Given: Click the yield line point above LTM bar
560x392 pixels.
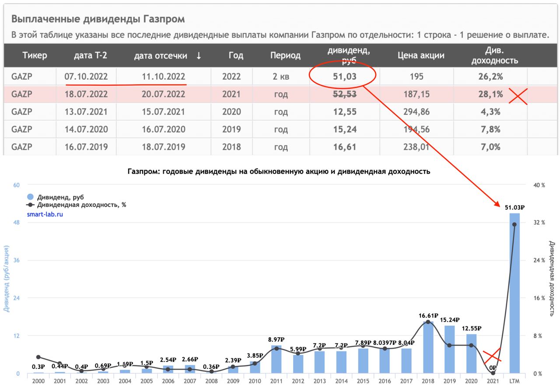Looking at the screenshot, I should (514, 224).
